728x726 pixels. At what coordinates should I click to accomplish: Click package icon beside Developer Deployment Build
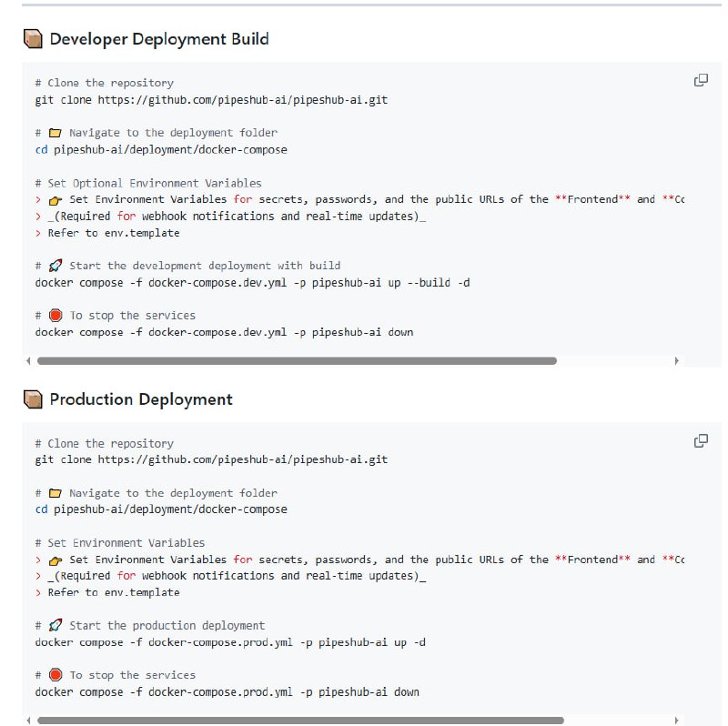(33, 39)
